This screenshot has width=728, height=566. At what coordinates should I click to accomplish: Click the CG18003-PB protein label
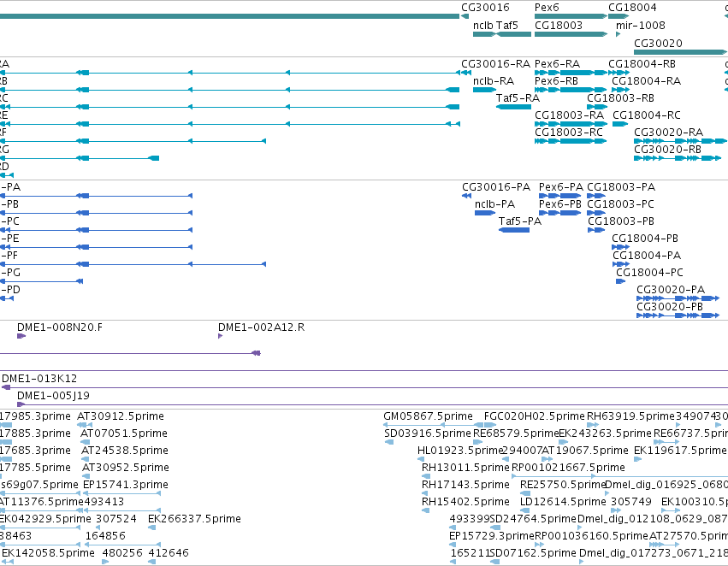(621, 221)
